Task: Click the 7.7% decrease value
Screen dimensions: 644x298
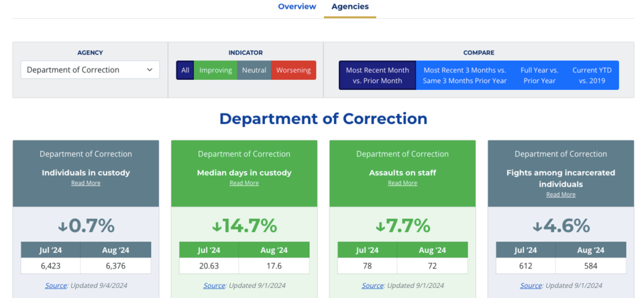Action: pos(408,226)
